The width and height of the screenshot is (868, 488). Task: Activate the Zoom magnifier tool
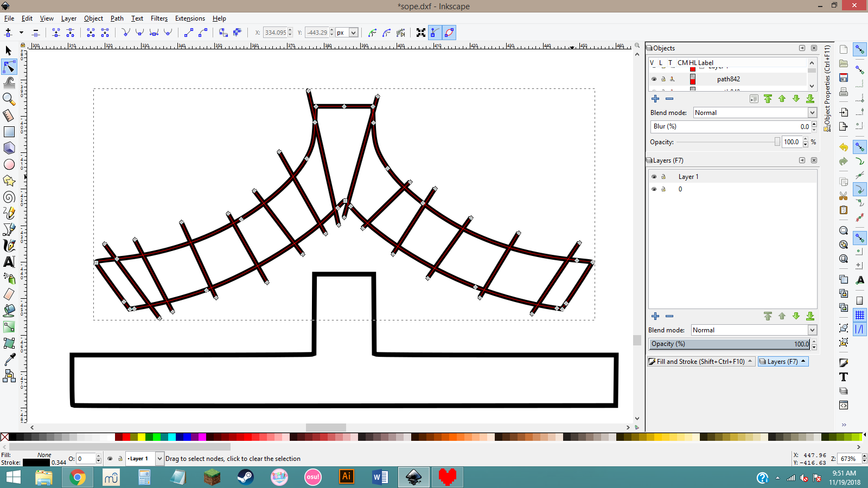[9, 99]
